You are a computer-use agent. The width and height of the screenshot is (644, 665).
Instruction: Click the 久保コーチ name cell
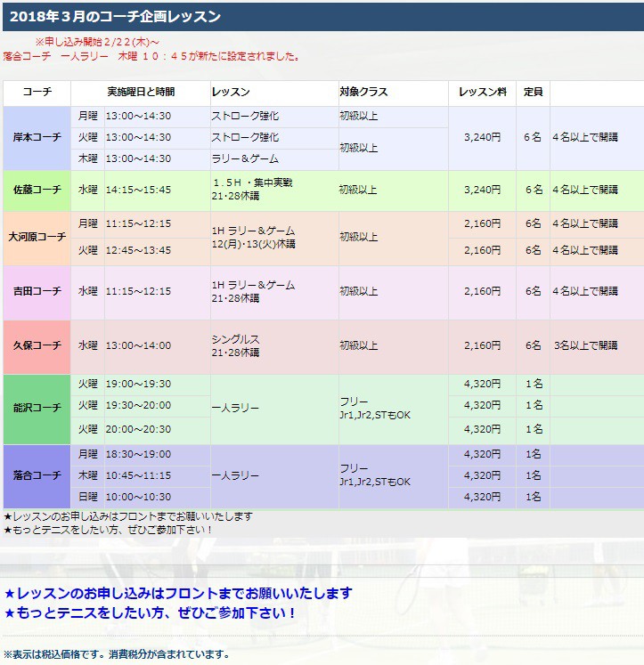[37, 345]
